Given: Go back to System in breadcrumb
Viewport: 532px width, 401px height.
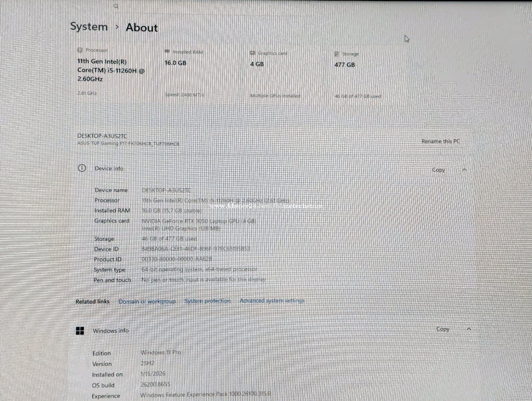Looking at the screenshot, I should pyautogui.click(x=89, y=27).
